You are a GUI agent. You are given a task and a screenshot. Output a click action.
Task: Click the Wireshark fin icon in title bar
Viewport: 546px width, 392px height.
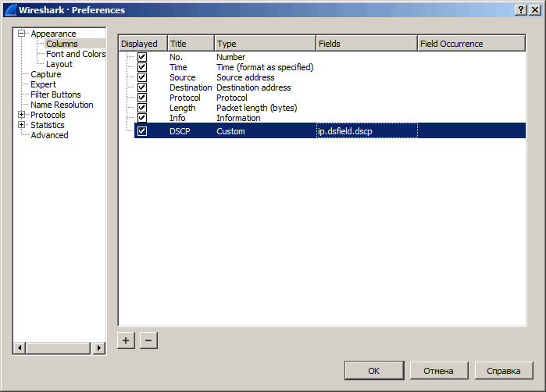click(x=11, y=9)
